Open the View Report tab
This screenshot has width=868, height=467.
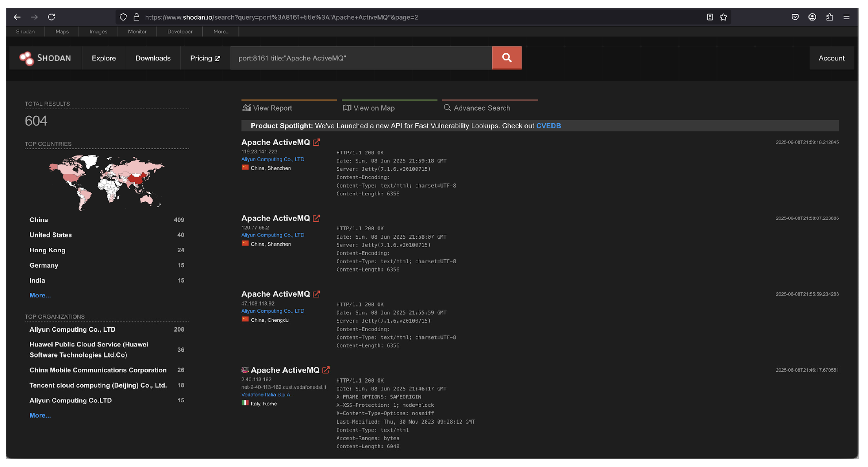[267, 108]
